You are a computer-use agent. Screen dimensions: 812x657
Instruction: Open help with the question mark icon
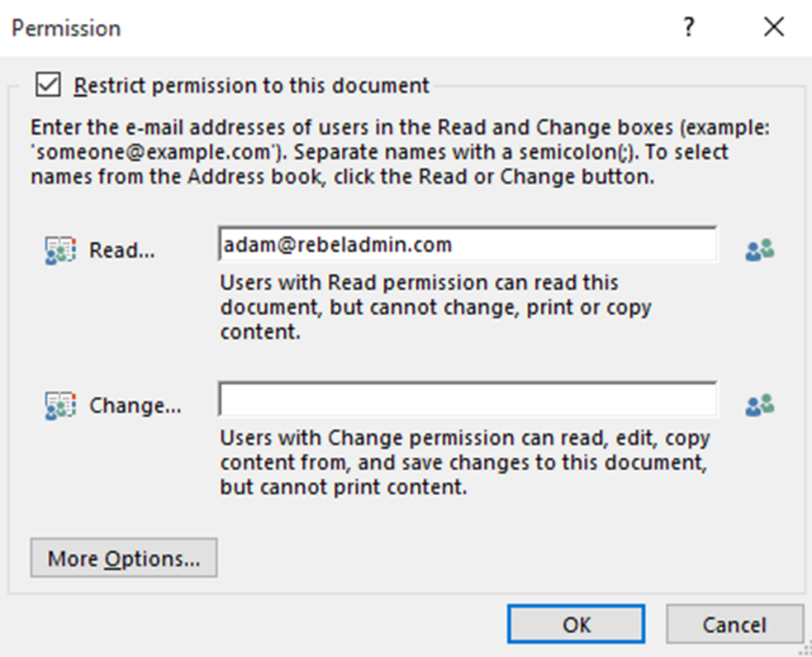click(x=688, y=27)
